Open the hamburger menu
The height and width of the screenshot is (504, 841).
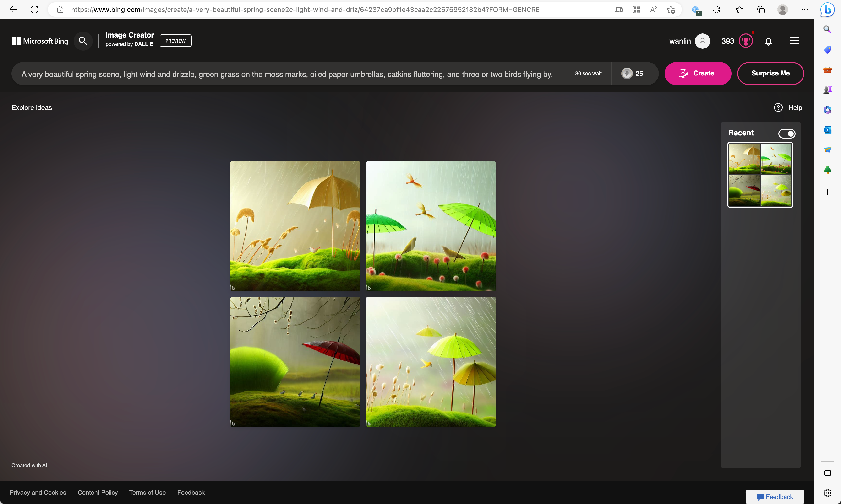(794, 41)
